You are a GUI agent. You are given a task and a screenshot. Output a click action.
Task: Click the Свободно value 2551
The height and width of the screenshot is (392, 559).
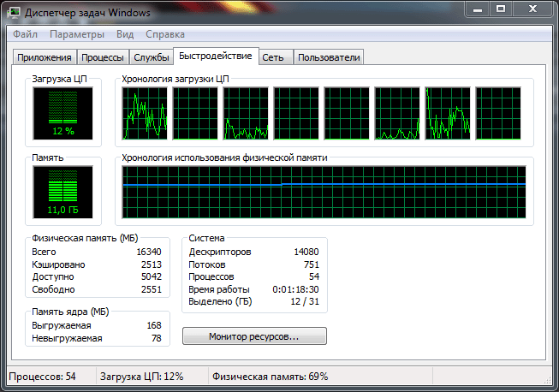(152, 289)
